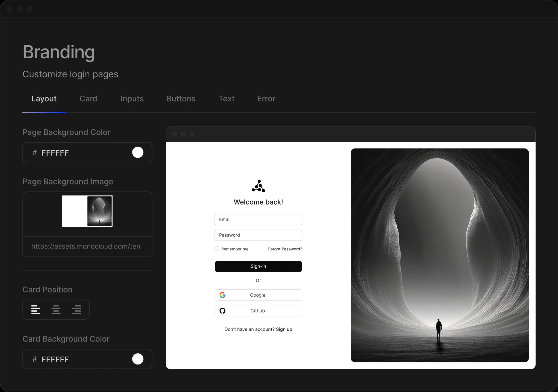
Task: Click the card background color preview circle
Action: pyautogui.click(x=138, y=359)
